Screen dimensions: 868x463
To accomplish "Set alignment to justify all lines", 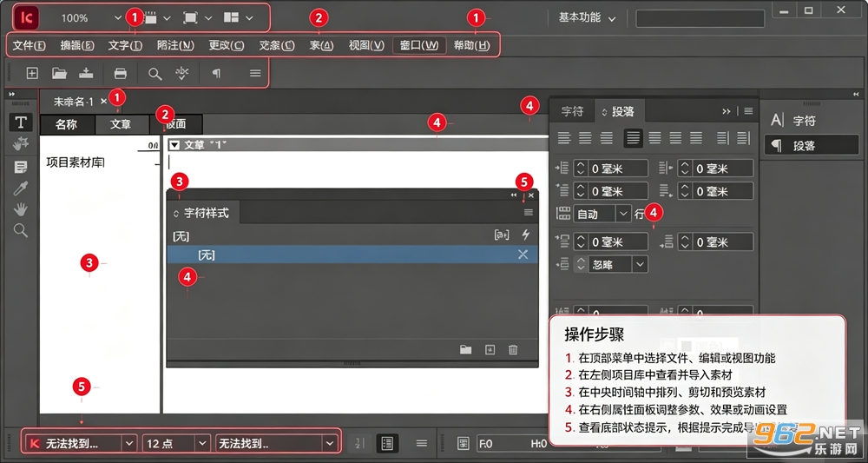I will coord(696,137).
